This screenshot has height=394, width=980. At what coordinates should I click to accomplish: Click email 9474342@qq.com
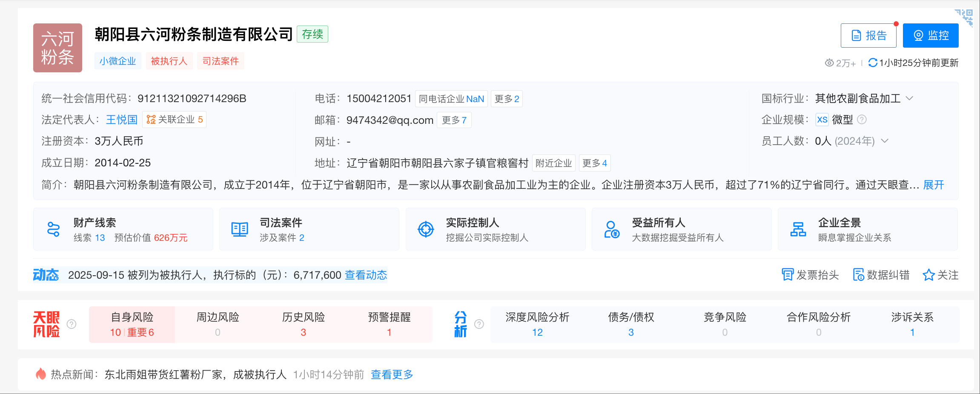pyautogui.click(x=390, y=120)
